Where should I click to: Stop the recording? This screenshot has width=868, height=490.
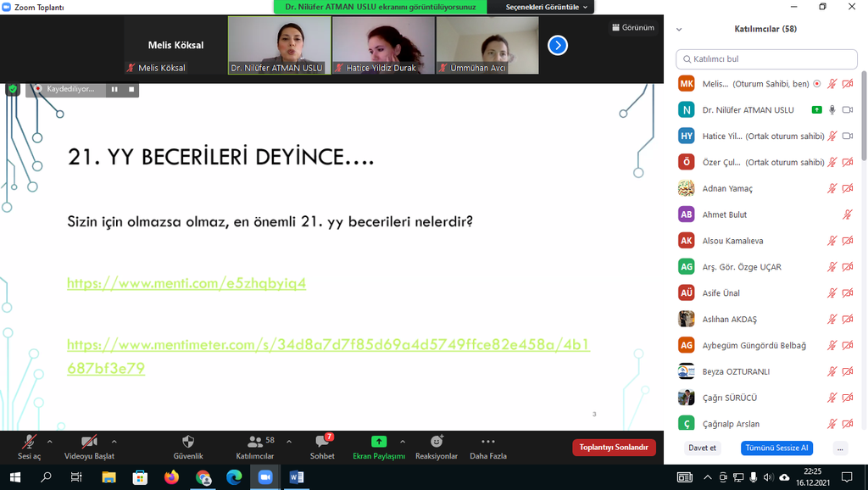coord(131,89)
